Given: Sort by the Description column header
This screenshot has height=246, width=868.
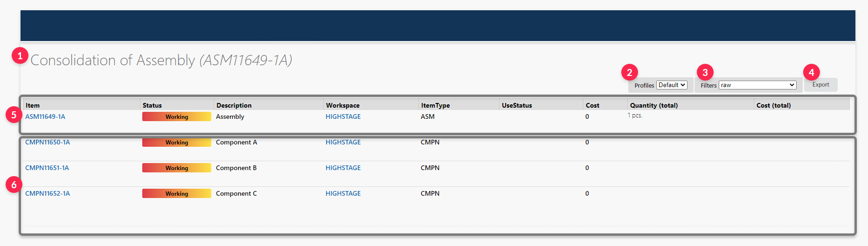Looking at the screenshot, I should 234,105.
